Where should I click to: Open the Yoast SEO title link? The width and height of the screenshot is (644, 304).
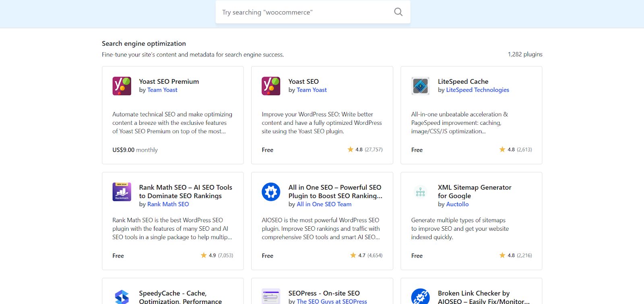point(303,81)
